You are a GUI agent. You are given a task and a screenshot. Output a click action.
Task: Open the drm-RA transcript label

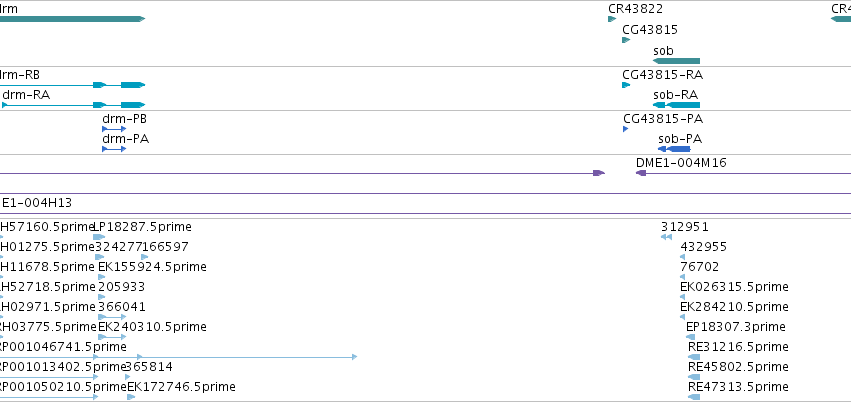click(26, 95)
